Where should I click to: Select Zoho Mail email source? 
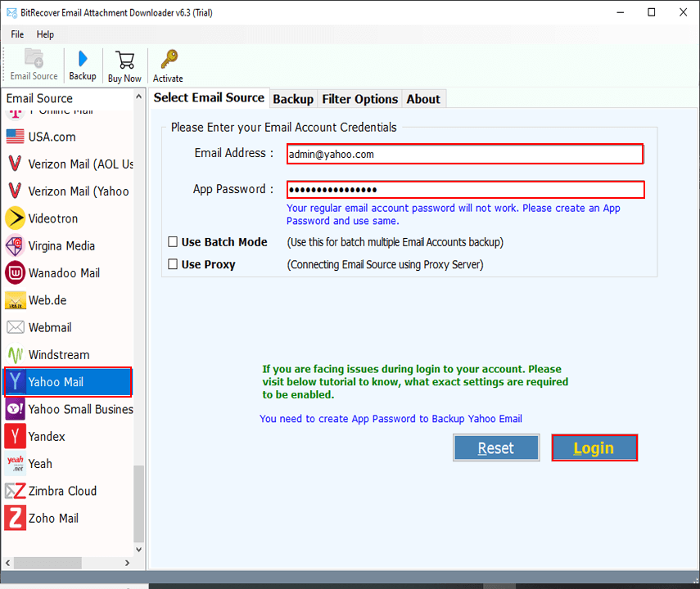[x=53, y=519]
